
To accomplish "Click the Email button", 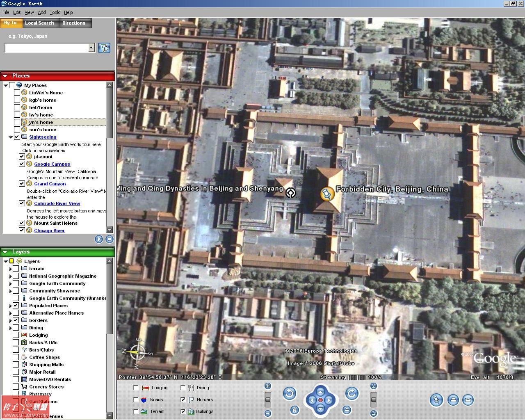I will (x=468, y=400).
